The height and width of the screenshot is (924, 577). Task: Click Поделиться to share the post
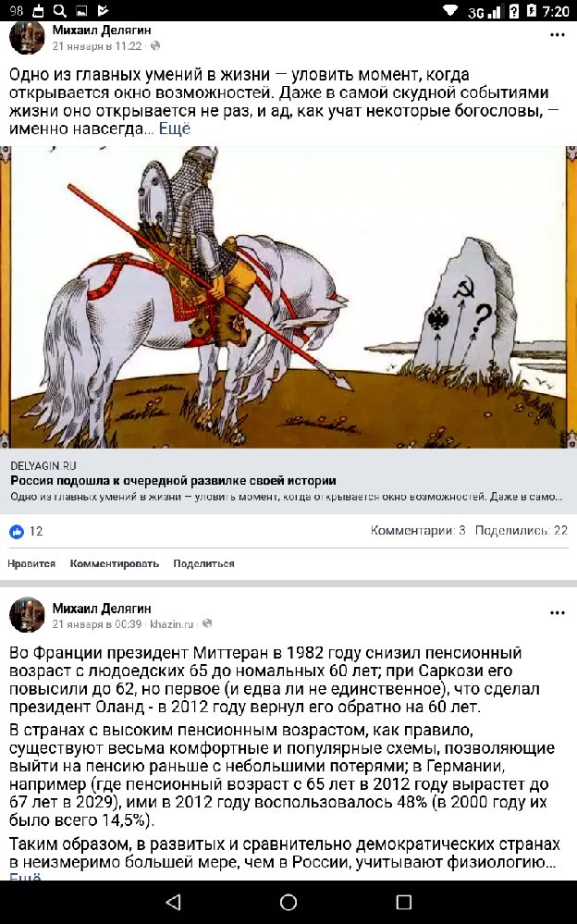tap(203, 563)
